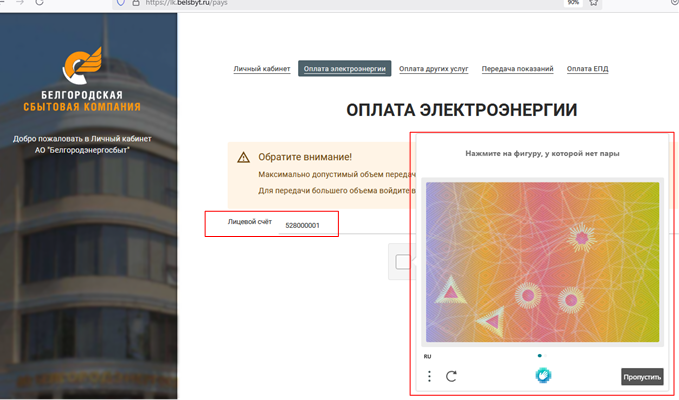Reload the page using browser refresh

(39, 3)
